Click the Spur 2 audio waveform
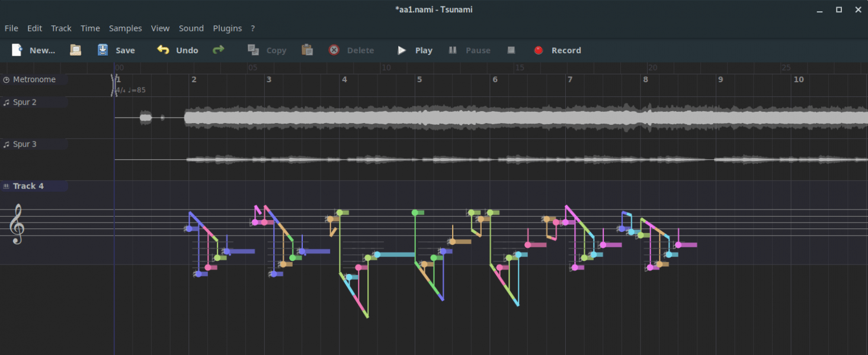Image resolution: width=868 pixels, height=355 pixels. 491,118
